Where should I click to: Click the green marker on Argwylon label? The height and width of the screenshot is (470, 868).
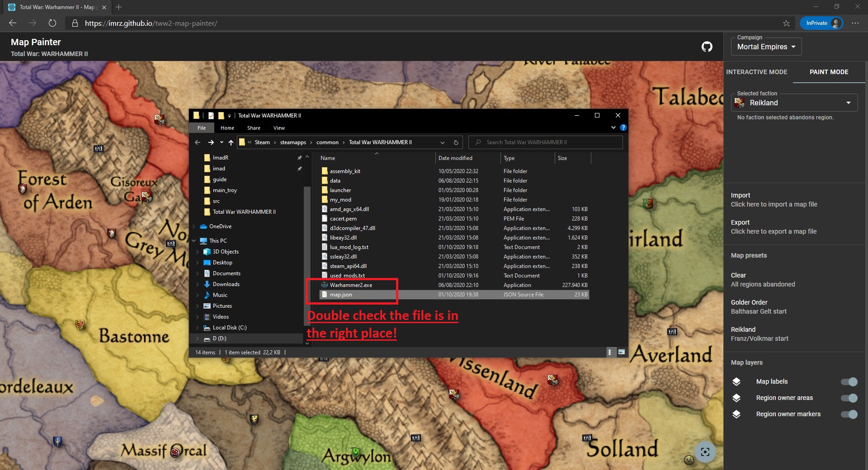[356, 452]
